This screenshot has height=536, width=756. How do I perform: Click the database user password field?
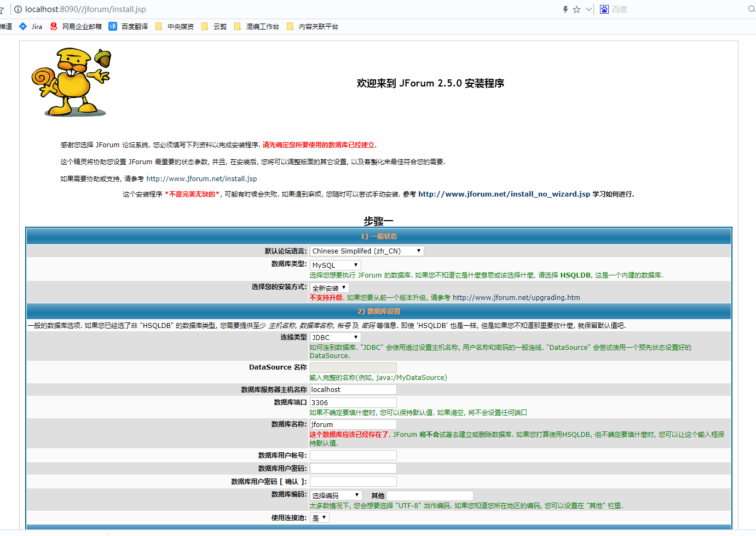click(x=353, y=468)
